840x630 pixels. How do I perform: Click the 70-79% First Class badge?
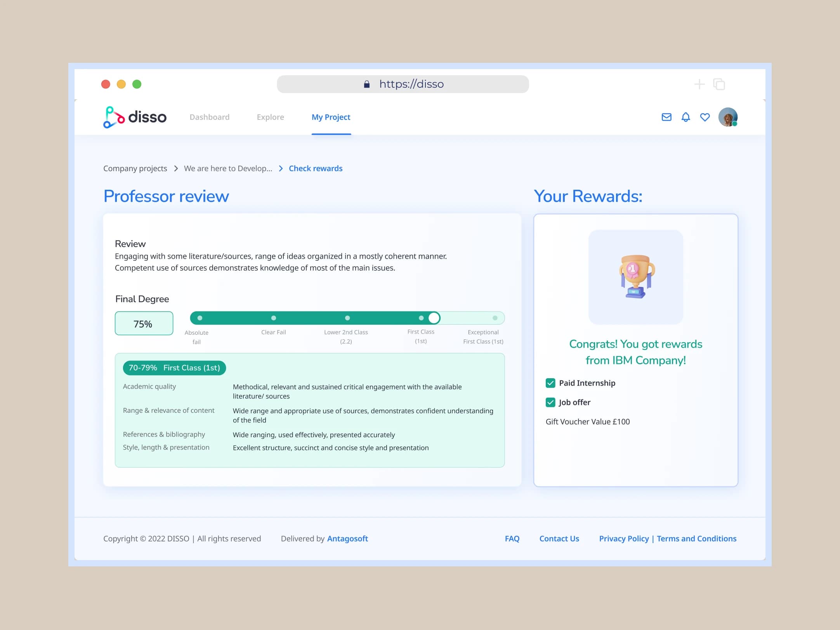(x=174, y=368)
